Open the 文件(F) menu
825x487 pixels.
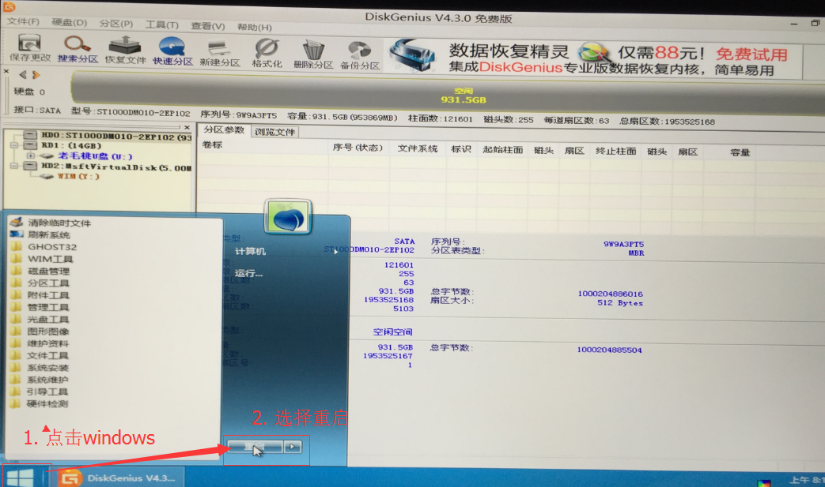pos(23,22)
